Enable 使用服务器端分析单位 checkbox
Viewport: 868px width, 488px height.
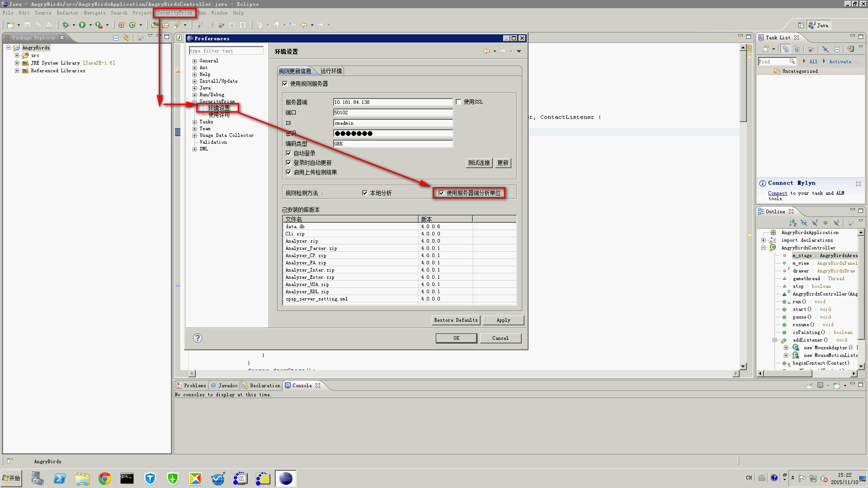(442, 193)
